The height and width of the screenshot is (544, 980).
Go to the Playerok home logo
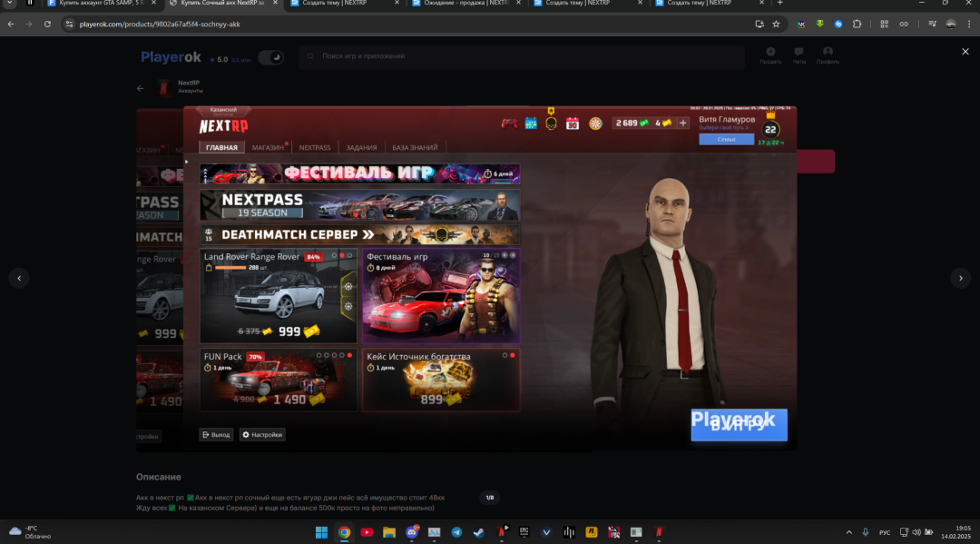(x=171, y=57)
